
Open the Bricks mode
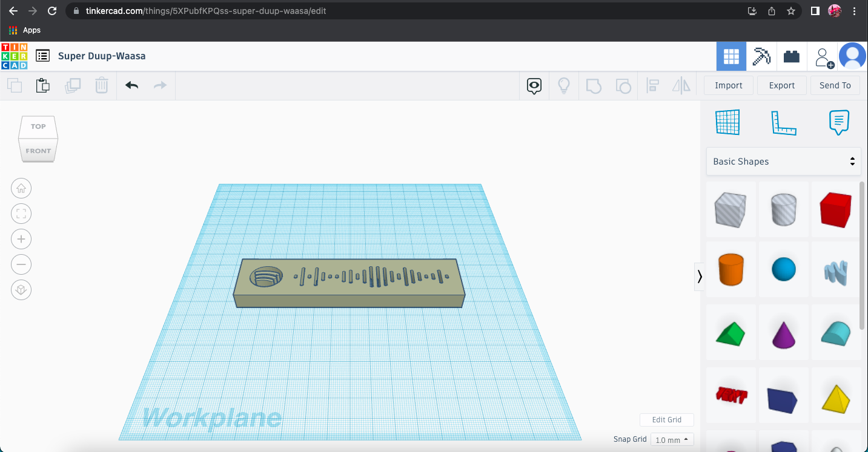[791, 57]
